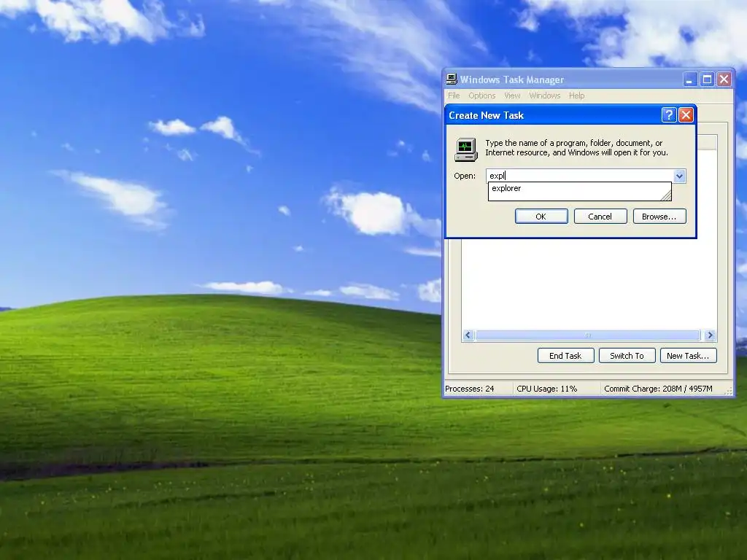747x560 pixels.
Task: Click the horizontal scrollbar thumb
Action: [x=588, y=335]
